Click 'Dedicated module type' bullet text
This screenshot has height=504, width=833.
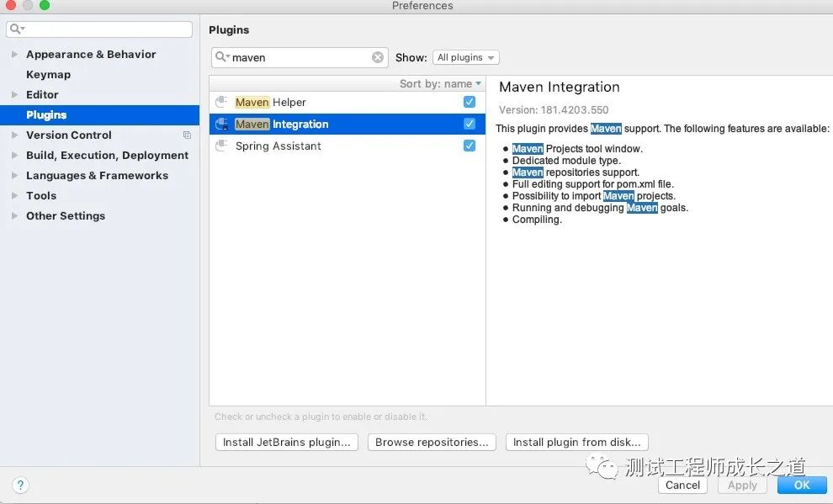pos(566,161)
